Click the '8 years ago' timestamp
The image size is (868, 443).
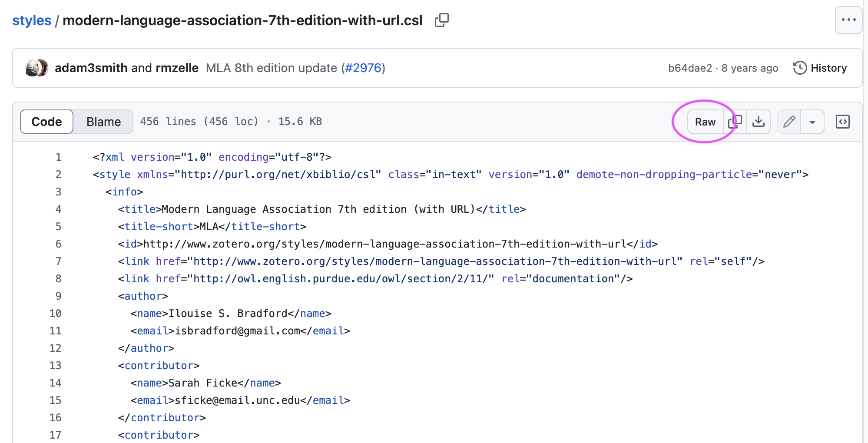pos(750,68)
